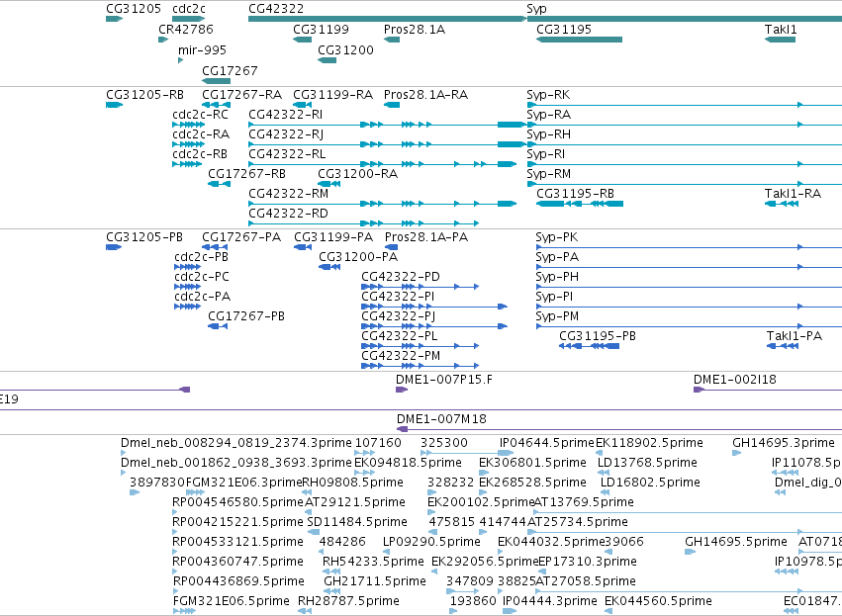
Task: Click the Pros28.1A-RA transcript label
Action: (x=425, y=95)
